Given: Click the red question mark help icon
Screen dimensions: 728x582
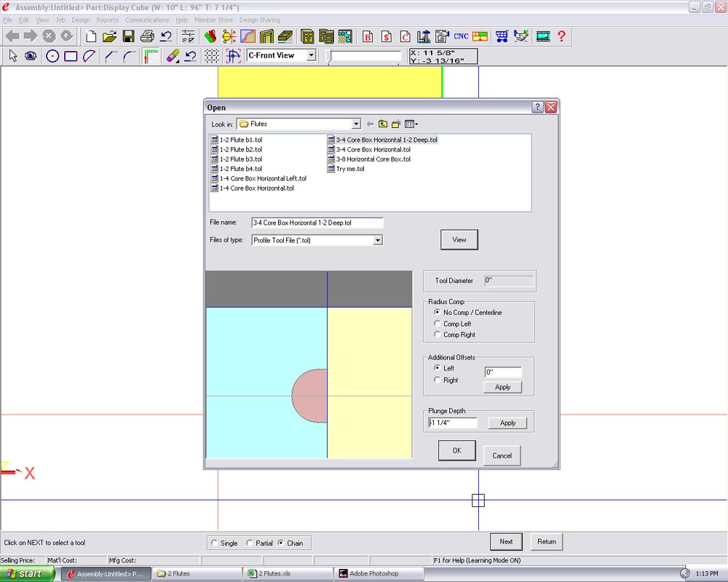Looking at the screenshot, I should tap(562, 36).
